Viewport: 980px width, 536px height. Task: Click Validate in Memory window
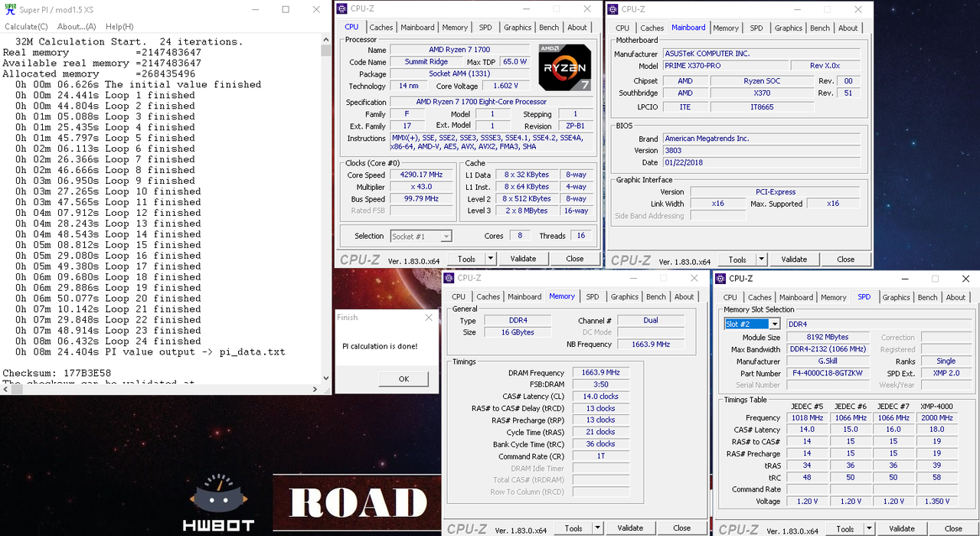pos(630,528)
